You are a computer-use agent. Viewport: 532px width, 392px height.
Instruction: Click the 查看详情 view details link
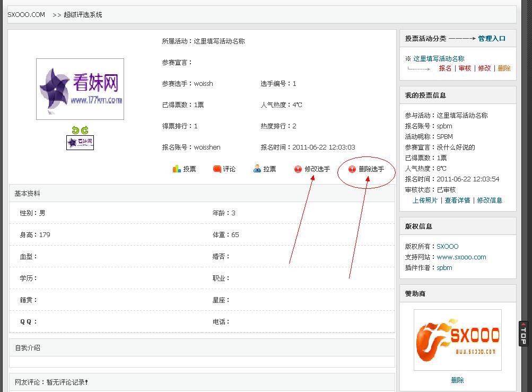[457, 201]
